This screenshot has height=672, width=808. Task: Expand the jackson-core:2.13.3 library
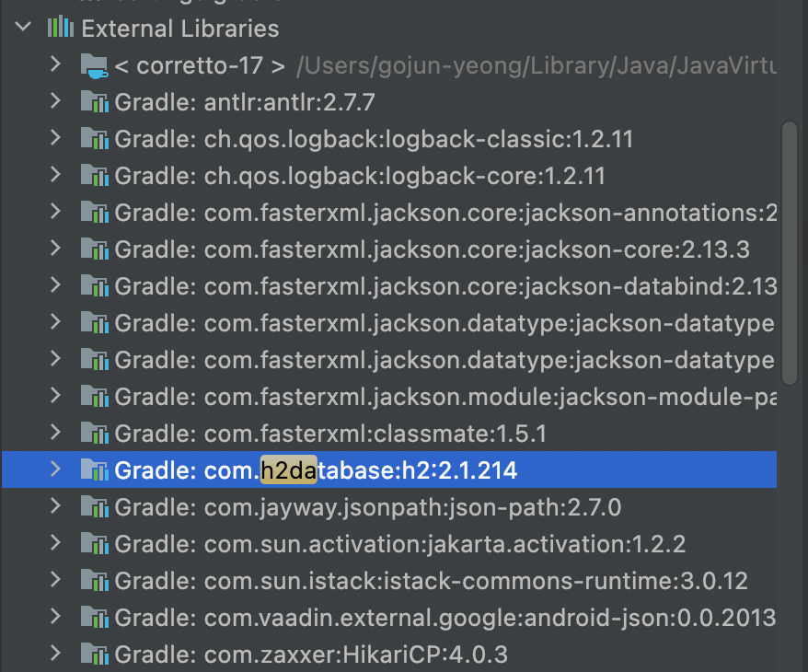pos(55,249)
